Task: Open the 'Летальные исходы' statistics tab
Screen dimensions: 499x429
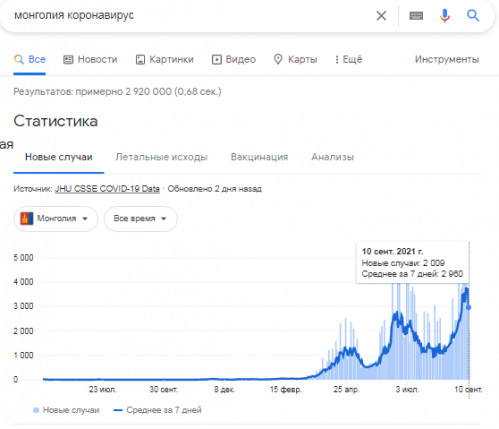Action: 161,157
